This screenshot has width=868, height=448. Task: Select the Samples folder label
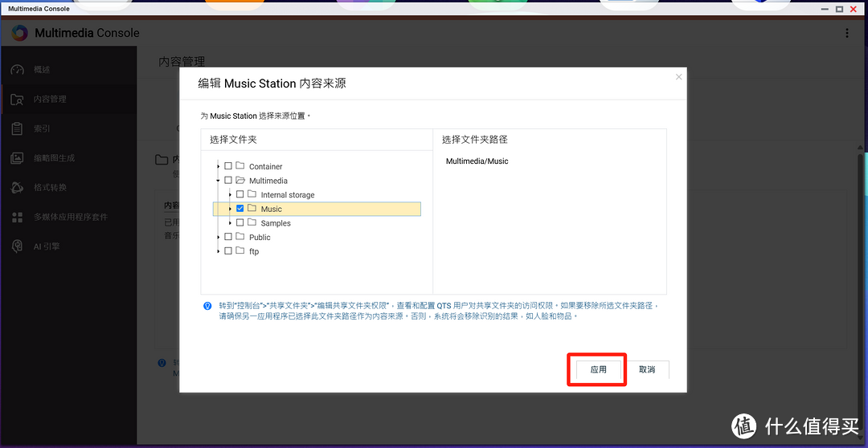pos(276,223)
